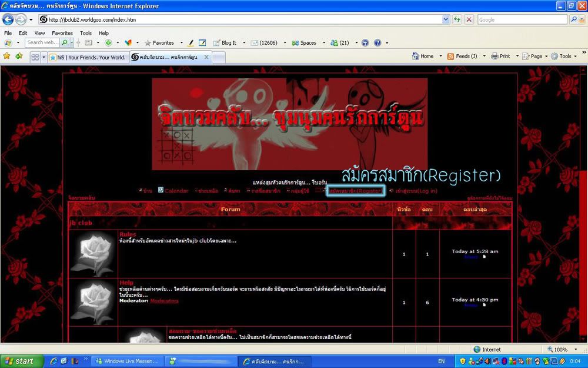Click the blue help question mark icon

point(377,42)
